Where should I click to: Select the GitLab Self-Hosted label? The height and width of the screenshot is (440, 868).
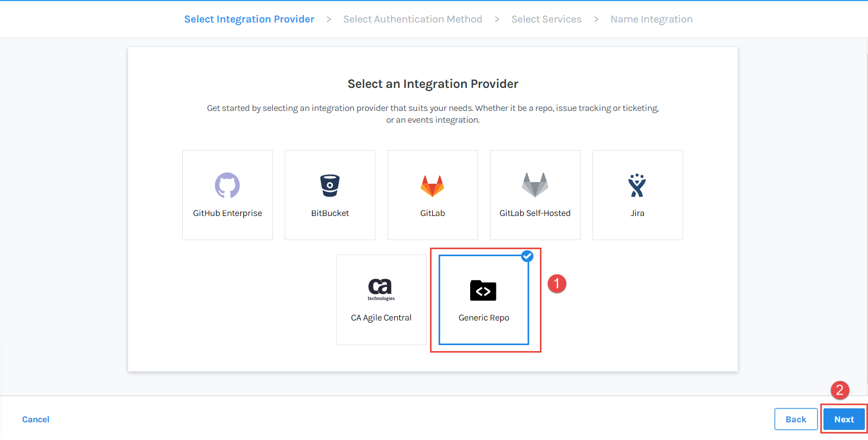pyautogui.click(x=535, y=213)
